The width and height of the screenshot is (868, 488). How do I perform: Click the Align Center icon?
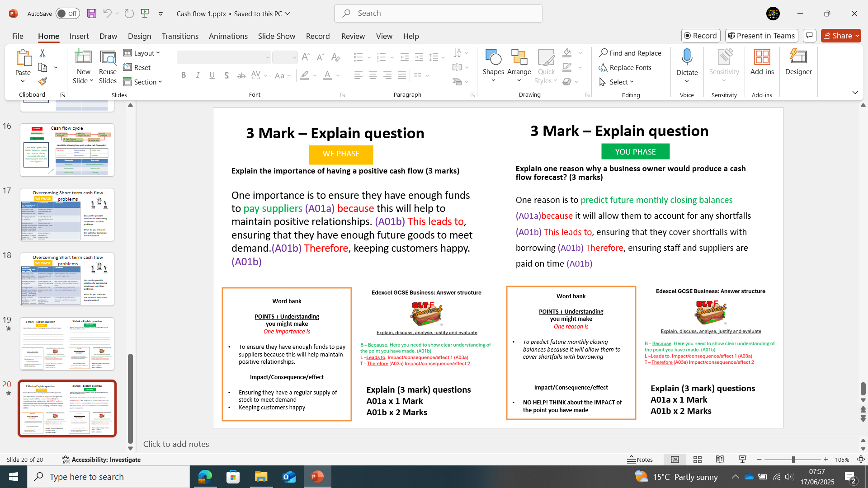coord(373,75)
